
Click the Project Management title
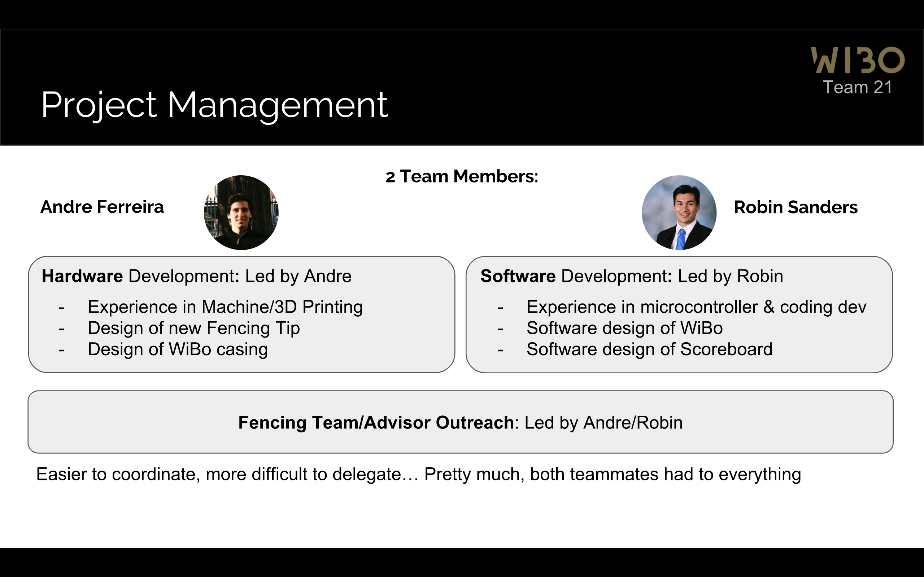214,105
